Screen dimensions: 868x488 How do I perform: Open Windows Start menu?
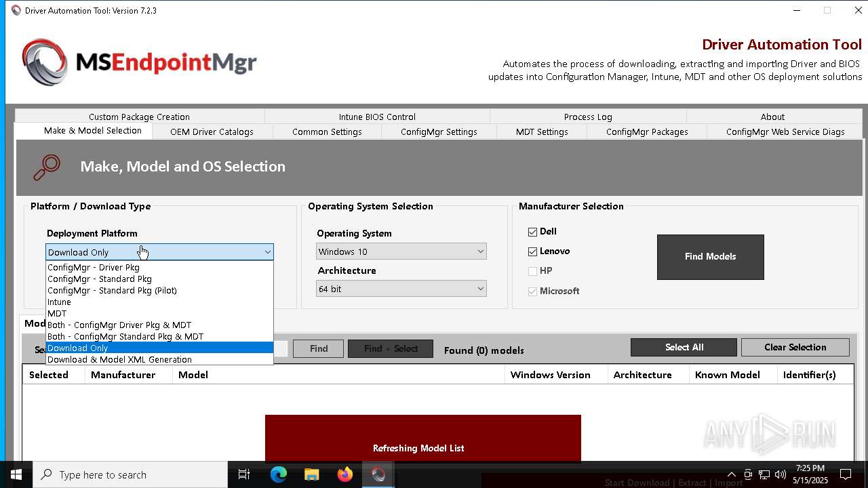pyautogui.click(x=16, y=474)
